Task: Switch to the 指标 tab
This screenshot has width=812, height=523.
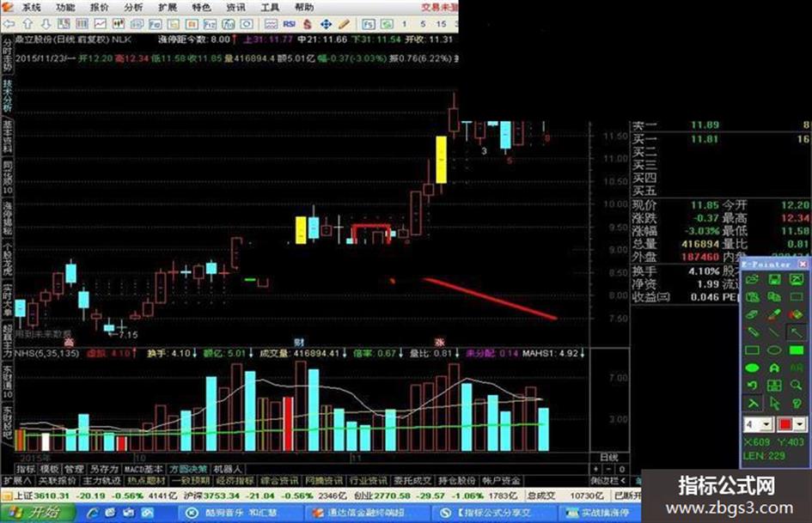Action: (26, 469)
